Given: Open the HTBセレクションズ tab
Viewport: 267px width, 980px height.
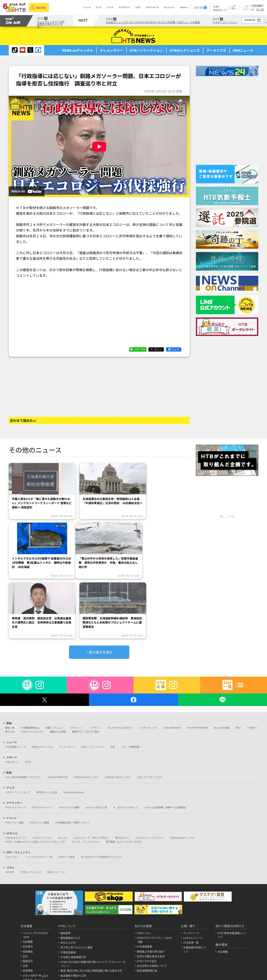Looking at the screenshot, I should click(185, 50).
